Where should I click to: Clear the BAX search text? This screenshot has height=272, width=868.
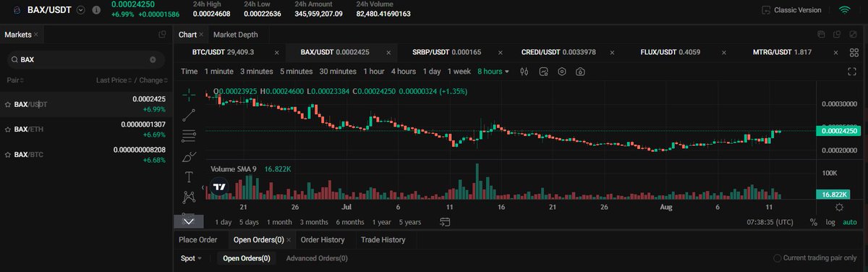point(153,60)
